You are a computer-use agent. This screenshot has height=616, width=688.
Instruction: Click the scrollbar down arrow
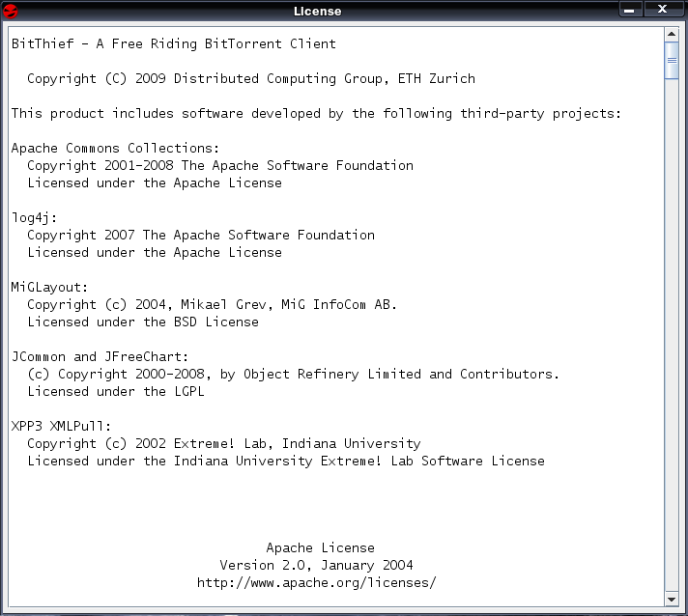(672, 600)
